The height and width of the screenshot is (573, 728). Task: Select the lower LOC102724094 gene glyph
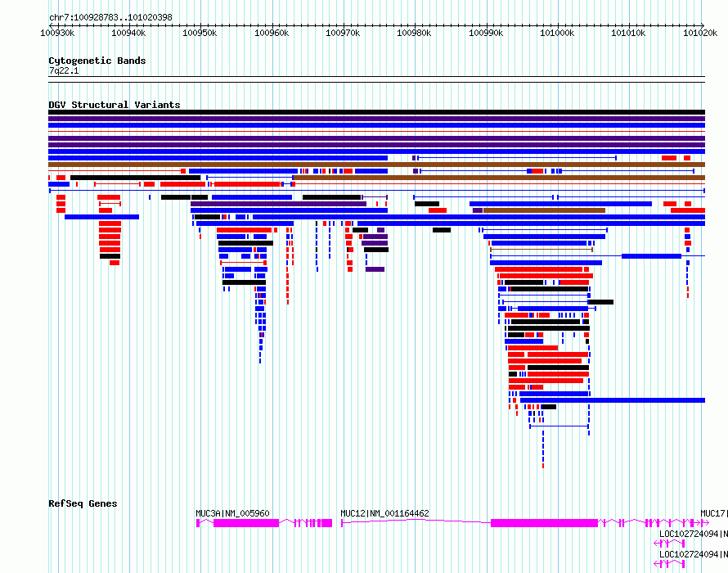669,564
